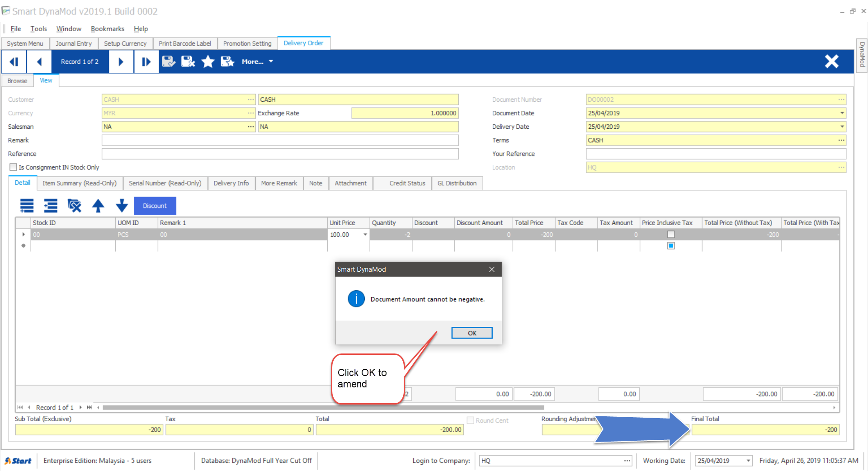
Task: Open the Item Summary (Read-Only) tab
Action: (x=80, y=183)
